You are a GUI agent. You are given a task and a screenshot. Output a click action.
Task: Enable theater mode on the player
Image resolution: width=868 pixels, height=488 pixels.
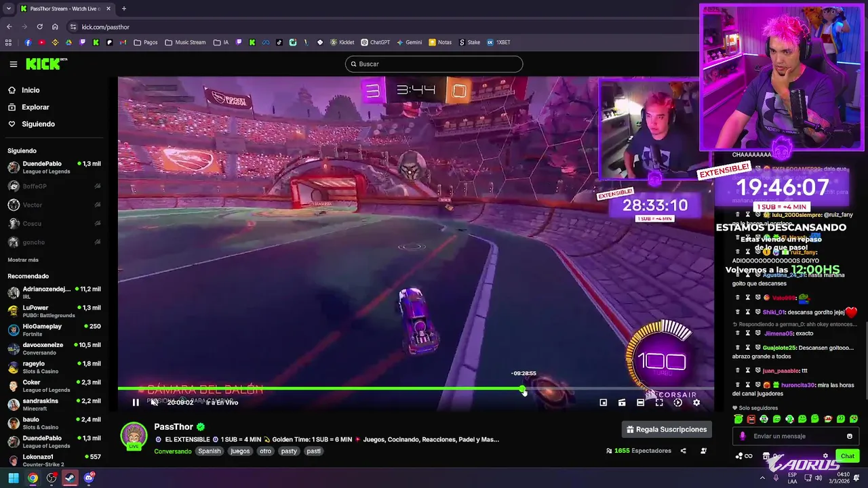[640, 403]
